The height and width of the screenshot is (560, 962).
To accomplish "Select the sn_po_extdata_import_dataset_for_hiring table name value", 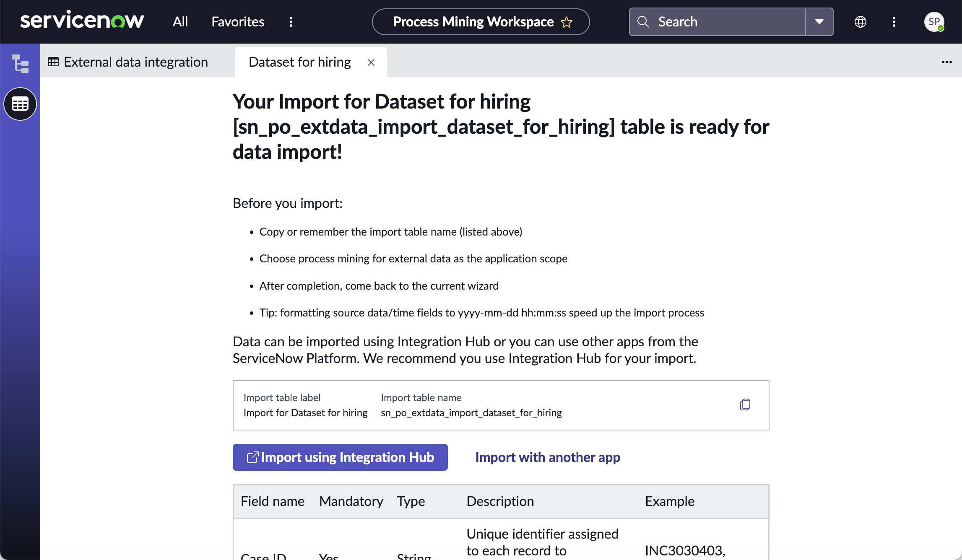I will click(x=471, y=413).
